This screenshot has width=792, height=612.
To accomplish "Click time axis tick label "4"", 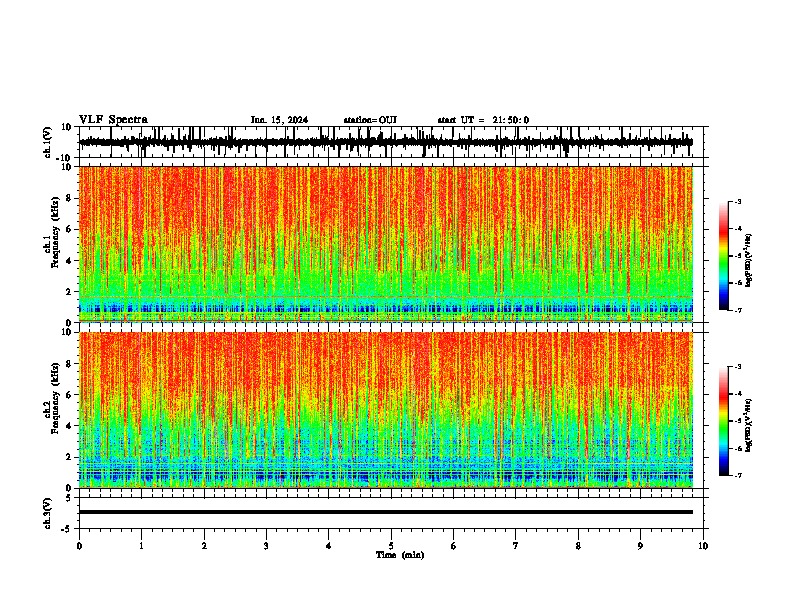I will tap(329, 546).
